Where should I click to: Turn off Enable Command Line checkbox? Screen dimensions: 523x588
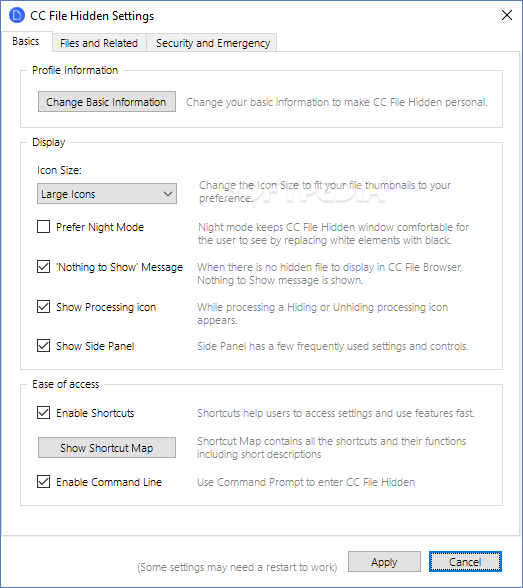click(43, 482)
